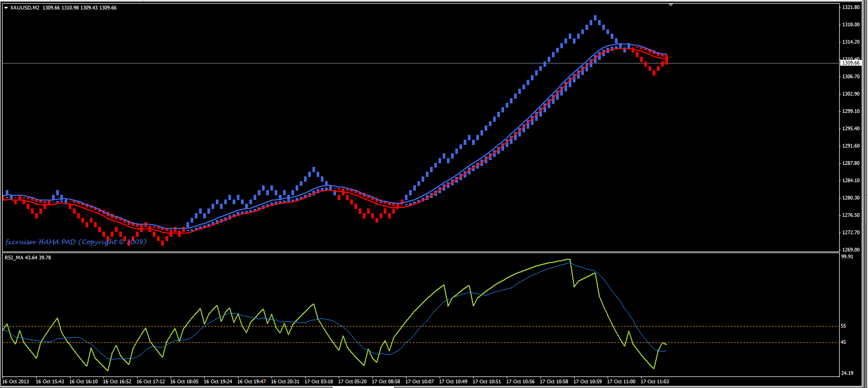The height and width of the screenshot is (388, 868).
Task: Click price scale value 1318.00
Action: (x=851, y=25)
